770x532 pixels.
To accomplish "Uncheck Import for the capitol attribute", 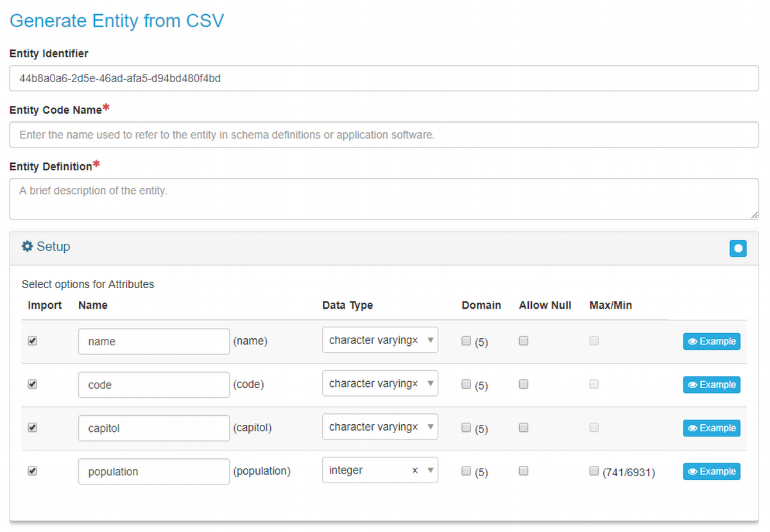I will pos(33,427).
